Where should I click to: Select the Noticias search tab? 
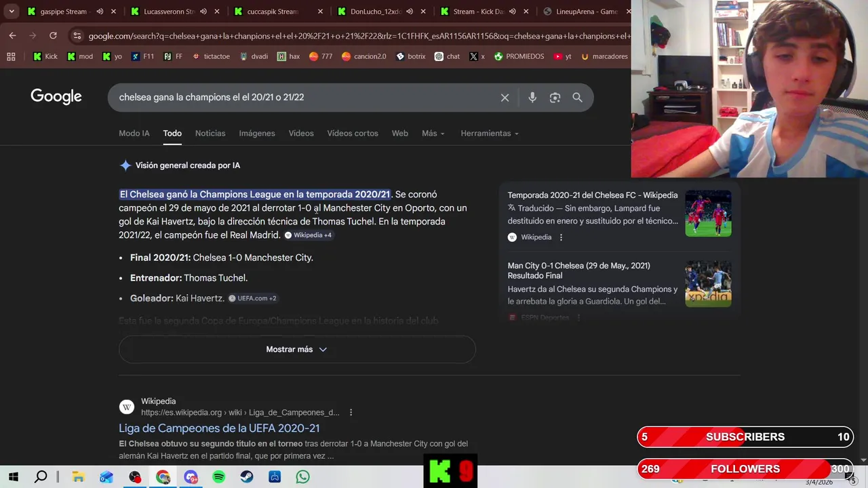[210, 134]
